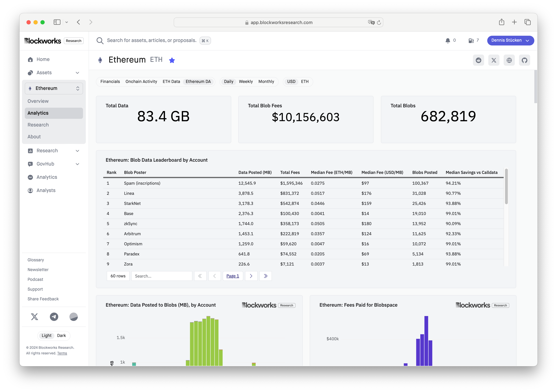This screenshot has height=392, width=557.
Task: Switch to Dark theme
Action: (61, 336)
